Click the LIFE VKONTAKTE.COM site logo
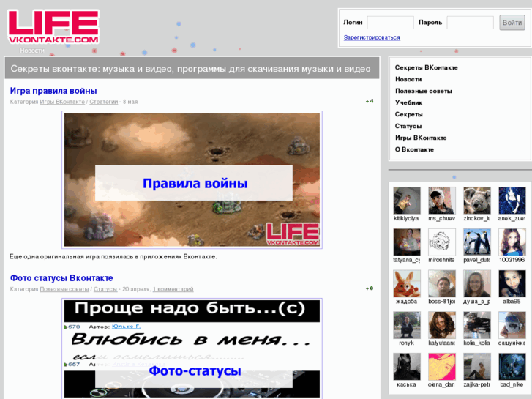Image resolution: width=532 pixels, height=399 pixels. (x=53, y=26)
